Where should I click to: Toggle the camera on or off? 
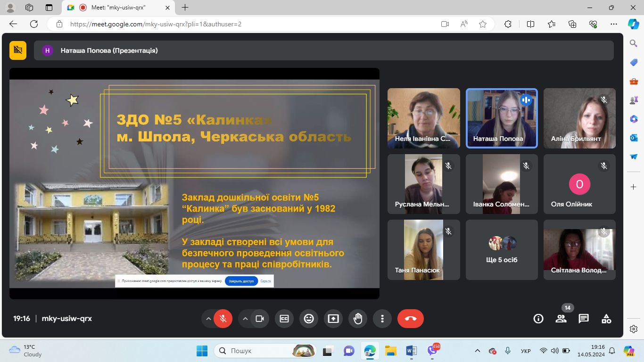[259, 319]
